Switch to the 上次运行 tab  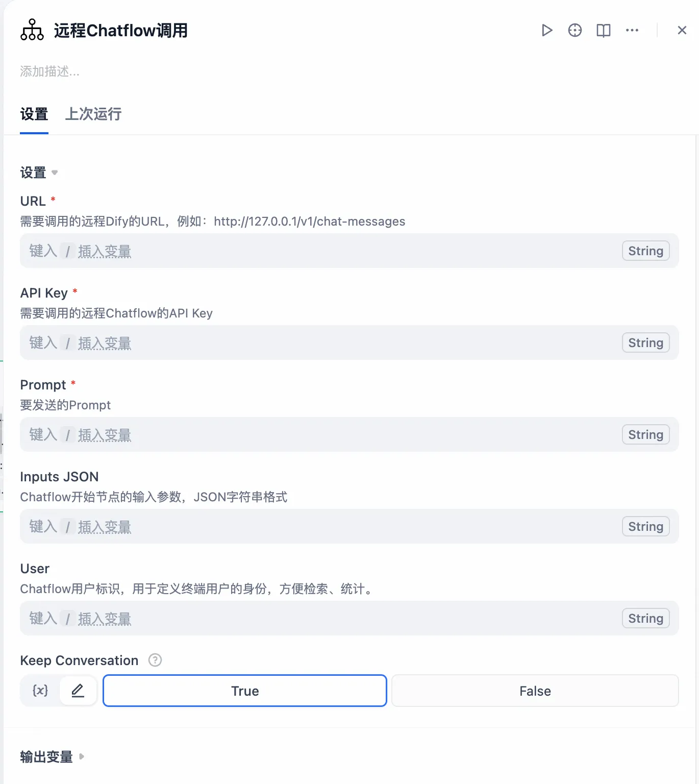click(x=93, y=114)
